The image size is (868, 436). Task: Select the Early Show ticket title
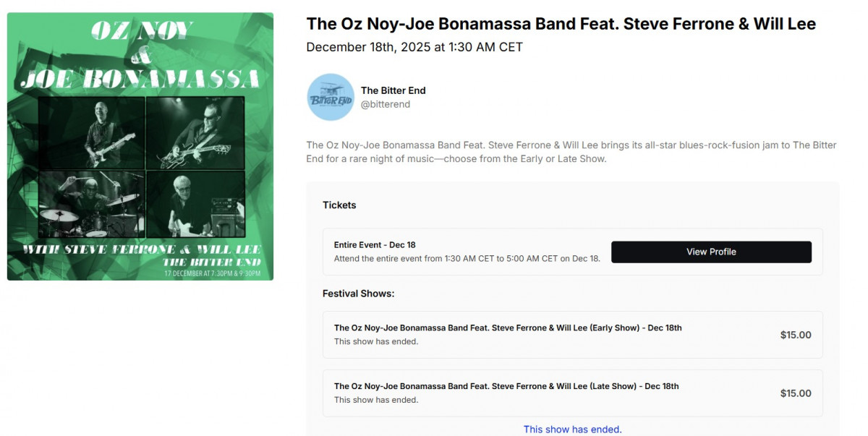click(x=507, y=328)
